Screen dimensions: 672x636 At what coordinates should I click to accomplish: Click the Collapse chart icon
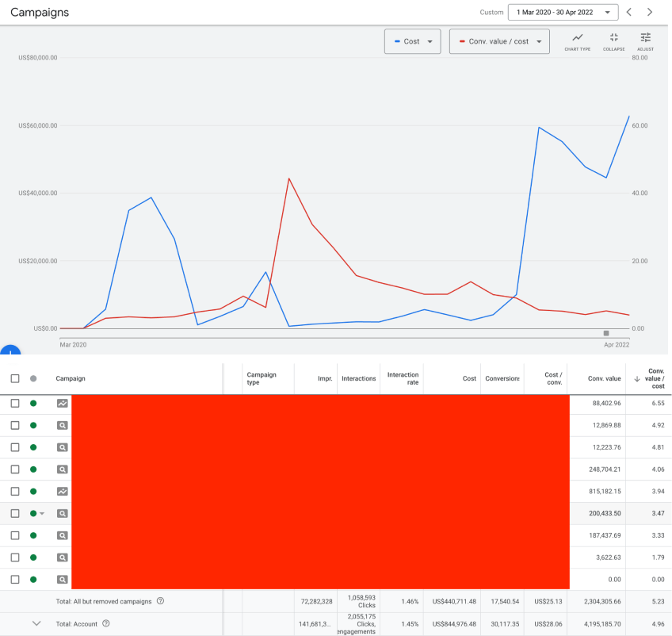pos(613,41)
